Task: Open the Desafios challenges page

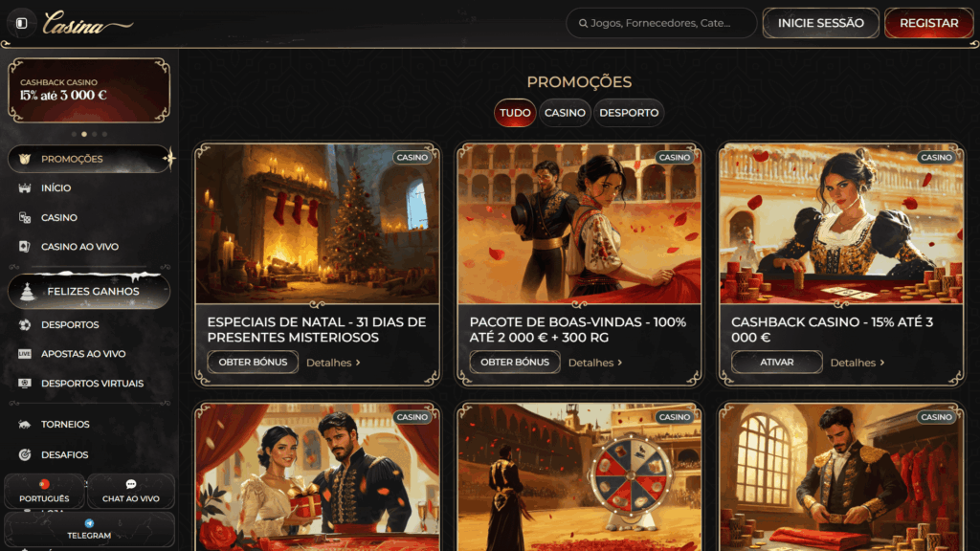Action: (64, 455)
